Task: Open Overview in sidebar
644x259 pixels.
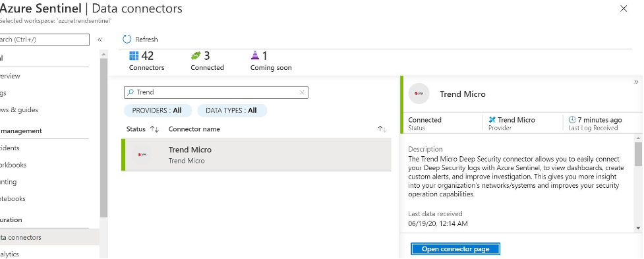Action: (x=9, y=76)
